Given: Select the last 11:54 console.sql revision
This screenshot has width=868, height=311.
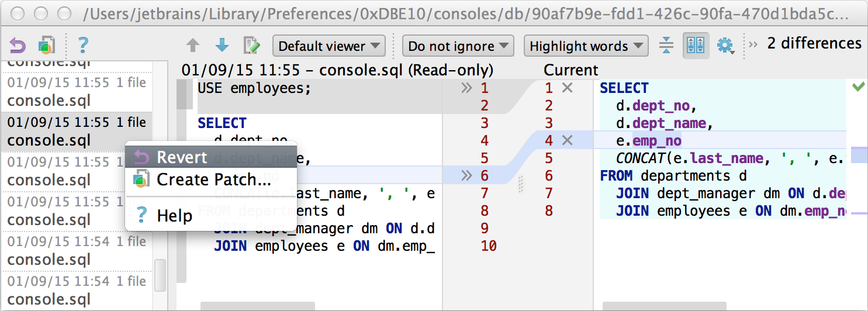Looking at the screenshot, I should pos(77,289).
